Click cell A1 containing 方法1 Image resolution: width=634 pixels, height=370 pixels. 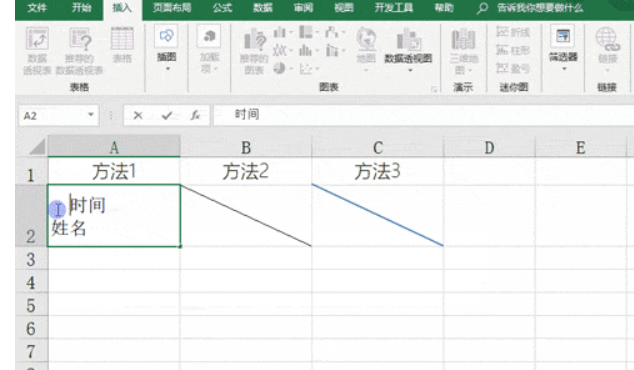pyautogui.click(x=114, y=171)
